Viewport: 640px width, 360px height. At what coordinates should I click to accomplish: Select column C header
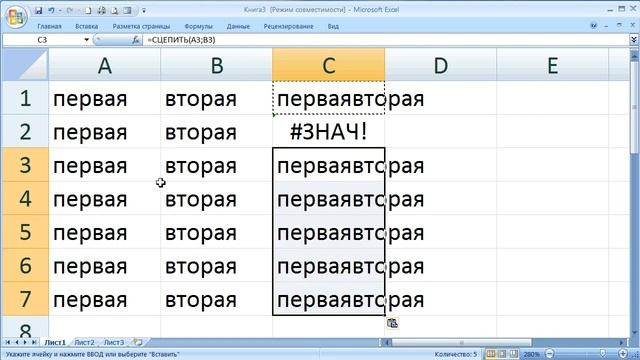[x=329, y=64]
